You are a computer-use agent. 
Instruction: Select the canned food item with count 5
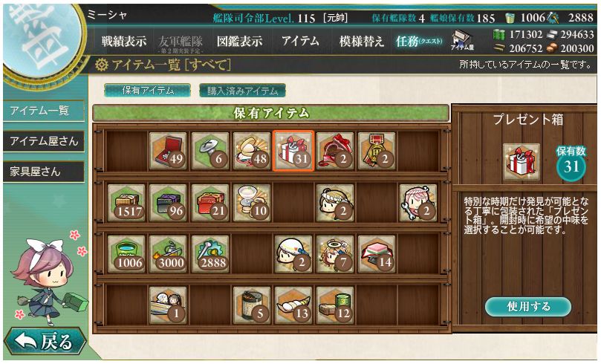pyautogui.click(x=252, y=305)
